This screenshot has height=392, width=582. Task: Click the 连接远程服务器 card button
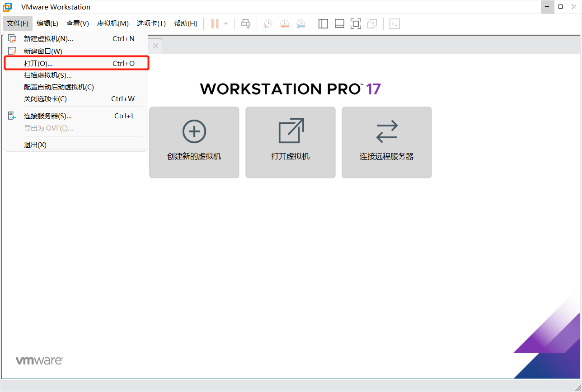(387, 142)
